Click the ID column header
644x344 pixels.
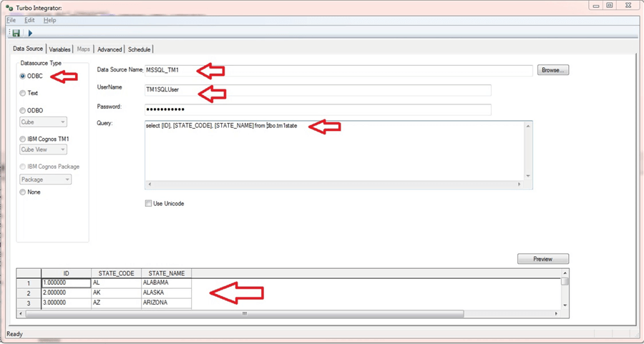66,273
